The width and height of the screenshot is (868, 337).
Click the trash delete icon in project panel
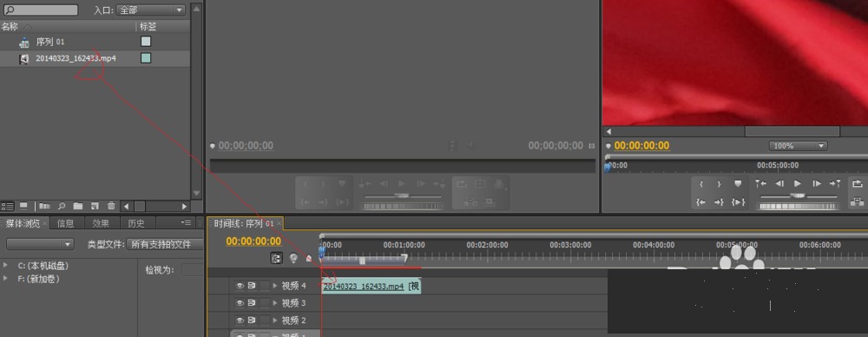(x=111, y=206)
